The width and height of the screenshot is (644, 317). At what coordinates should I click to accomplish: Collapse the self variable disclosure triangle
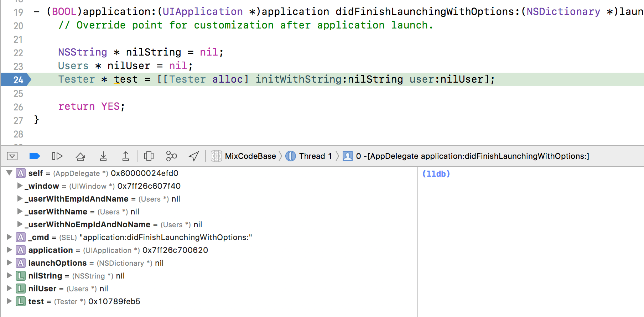pyautogui.click(x=10, y=173)
